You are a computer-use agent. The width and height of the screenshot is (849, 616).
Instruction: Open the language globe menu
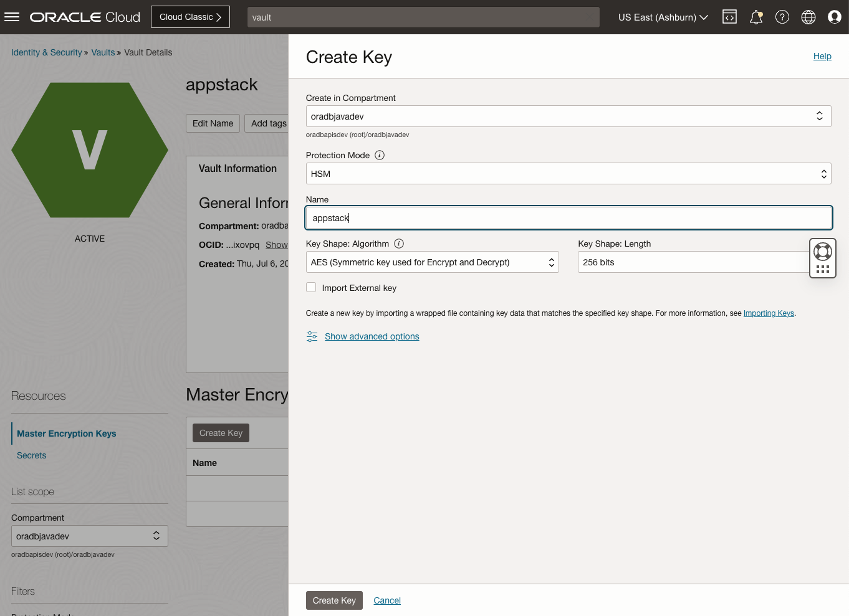click(x=808, y=17)
